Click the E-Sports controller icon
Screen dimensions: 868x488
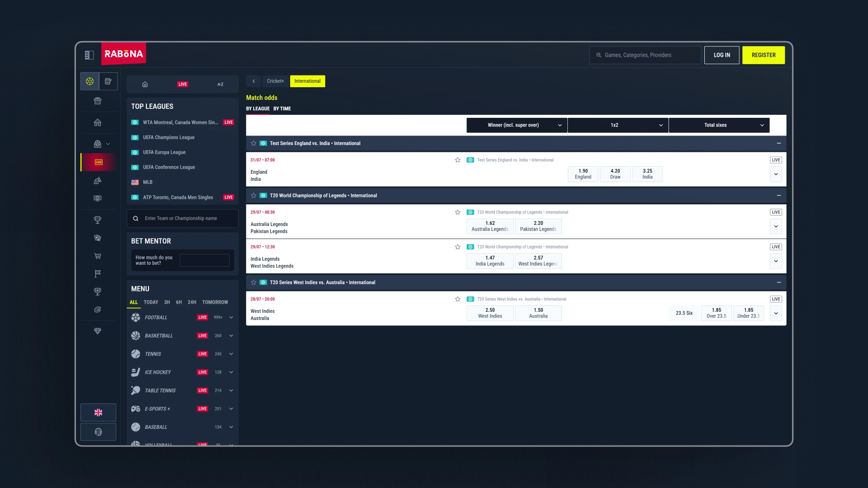(x=136, y=409)
